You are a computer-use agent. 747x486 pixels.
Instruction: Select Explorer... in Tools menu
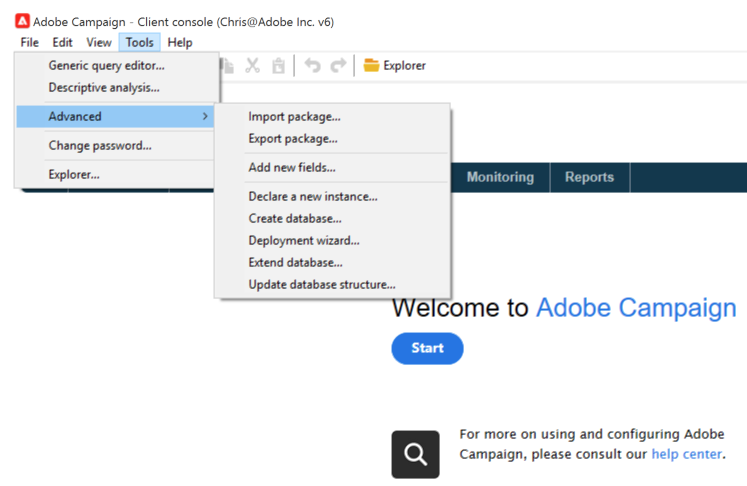click(x=115, y=174)
